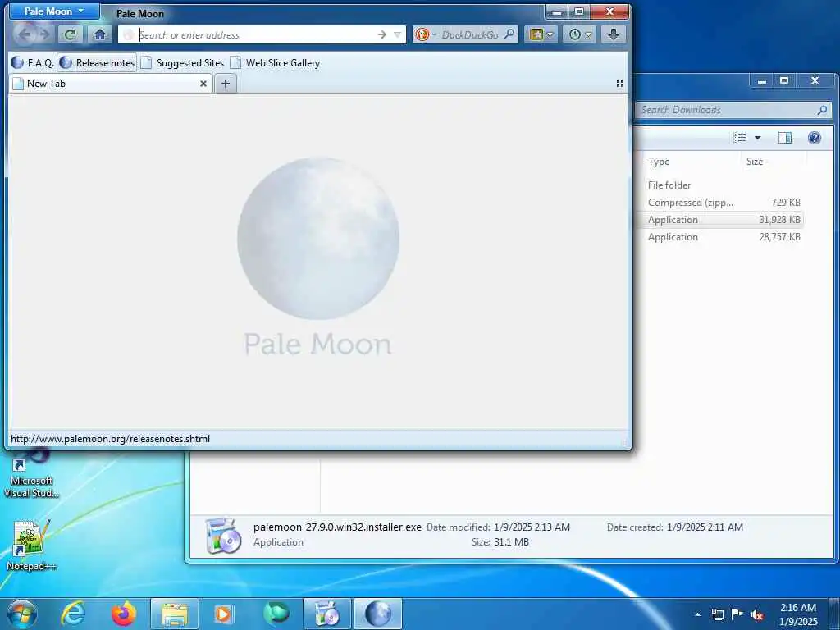Maximize the Pale Moon window
The width and height of the screenshot is (840, 630).
pos(579,11)
